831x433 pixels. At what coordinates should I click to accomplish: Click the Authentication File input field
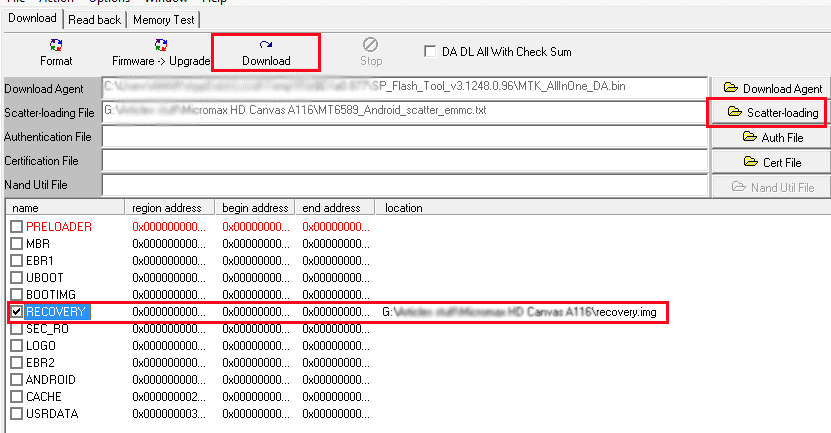click(405, 137)
